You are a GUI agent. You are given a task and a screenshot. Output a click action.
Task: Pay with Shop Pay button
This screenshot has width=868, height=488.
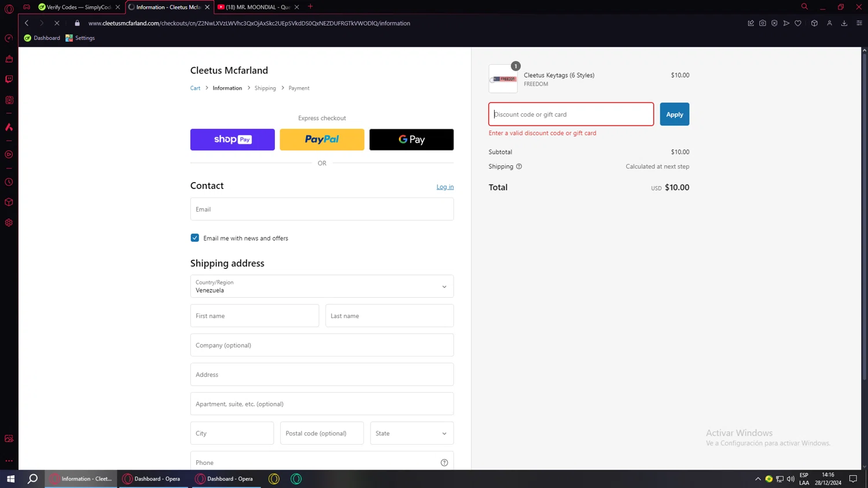pyautogui.click(x=233, y=139)
